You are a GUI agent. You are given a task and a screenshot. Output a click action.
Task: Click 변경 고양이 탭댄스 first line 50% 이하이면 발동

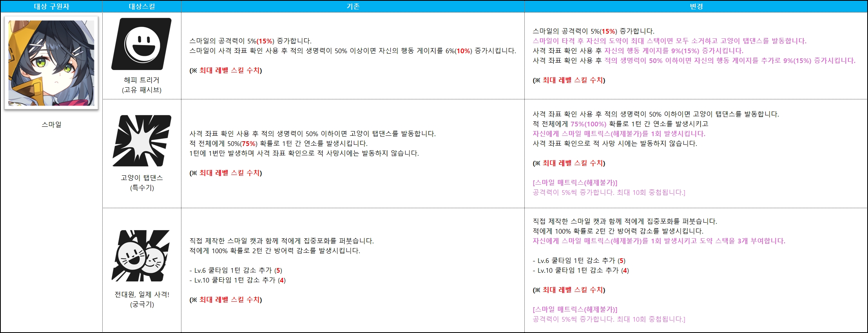656,114
